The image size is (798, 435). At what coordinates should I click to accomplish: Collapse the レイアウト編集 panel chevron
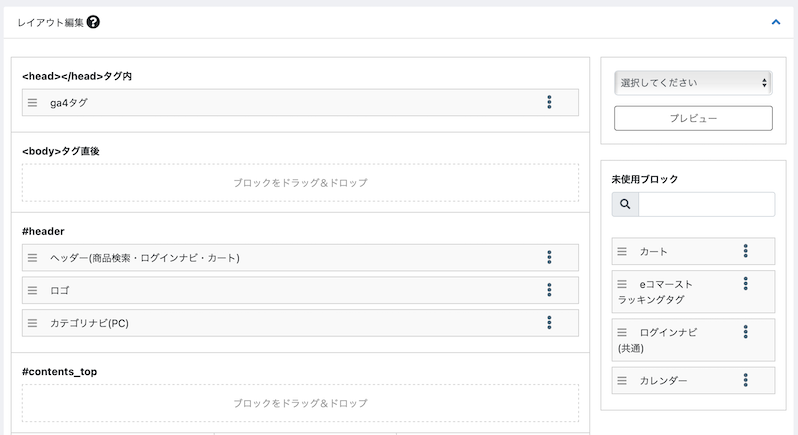pos(776,21)
